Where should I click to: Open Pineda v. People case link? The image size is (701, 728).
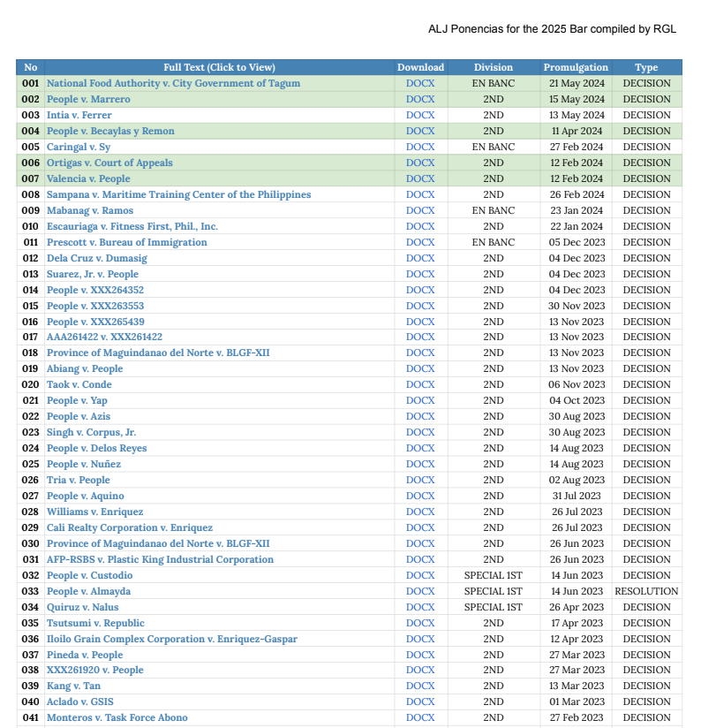click(x=85, y=655)
